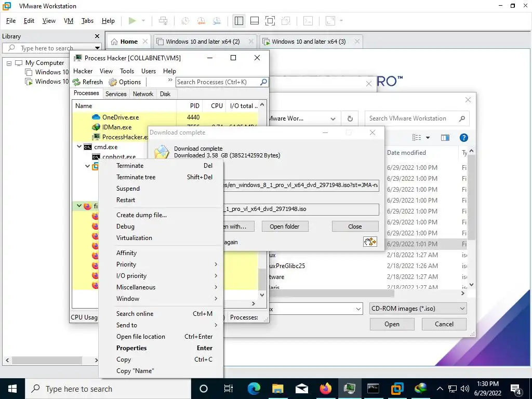Click the Enter Full Screen icon
532x399 pixels.
coord(270,21)
